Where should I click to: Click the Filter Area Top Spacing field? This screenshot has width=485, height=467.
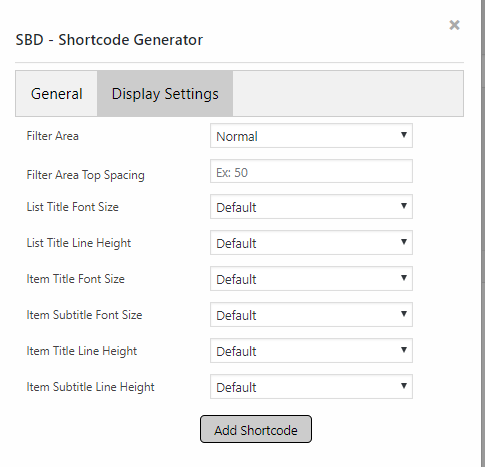311,171
